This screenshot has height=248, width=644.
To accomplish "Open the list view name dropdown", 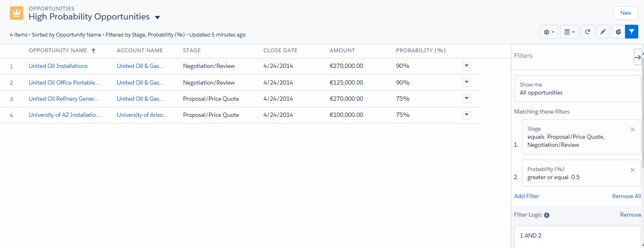I will click(157, 18).
